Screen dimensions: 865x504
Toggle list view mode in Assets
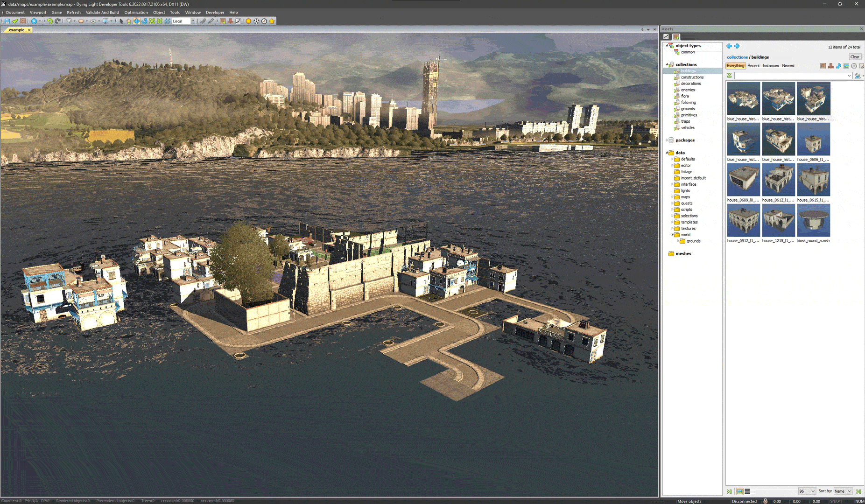pyautogui.click(x=747, y=491)
